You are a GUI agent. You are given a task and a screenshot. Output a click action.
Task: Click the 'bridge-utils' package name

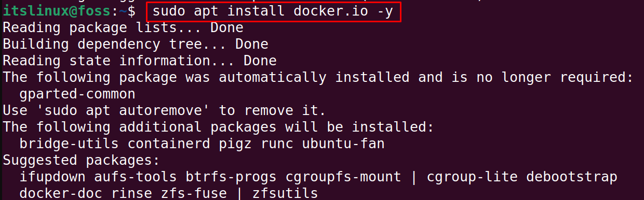69,144
